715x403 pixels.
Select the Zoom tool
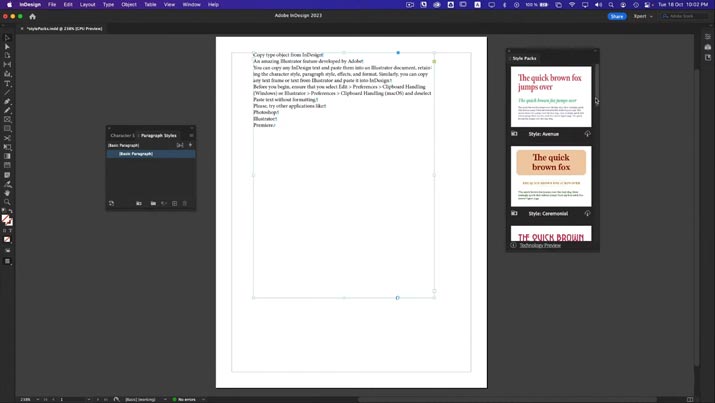pyautogui.click(x=7, y=202)
